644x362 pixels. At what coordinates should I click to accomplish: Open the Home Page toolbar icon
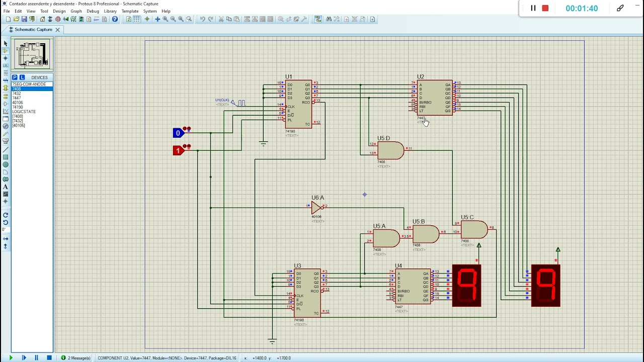pos(42,19)
